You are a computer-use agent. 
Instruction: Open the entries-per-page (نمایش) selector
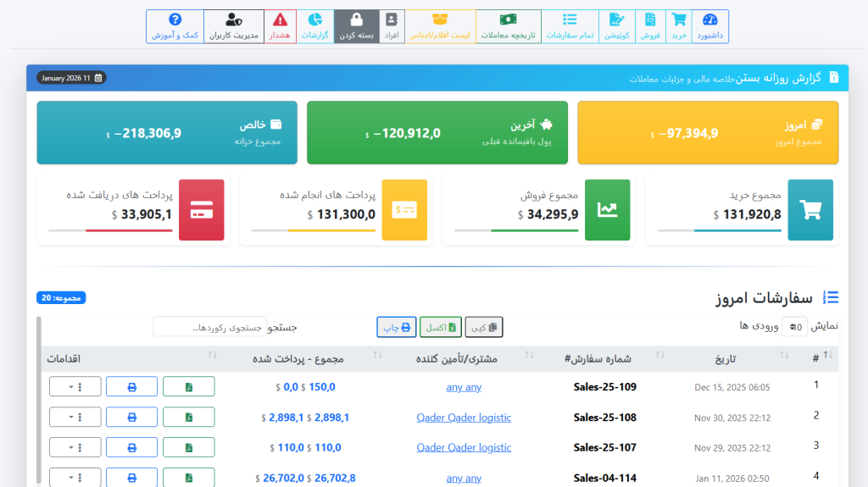click(794, 326)
